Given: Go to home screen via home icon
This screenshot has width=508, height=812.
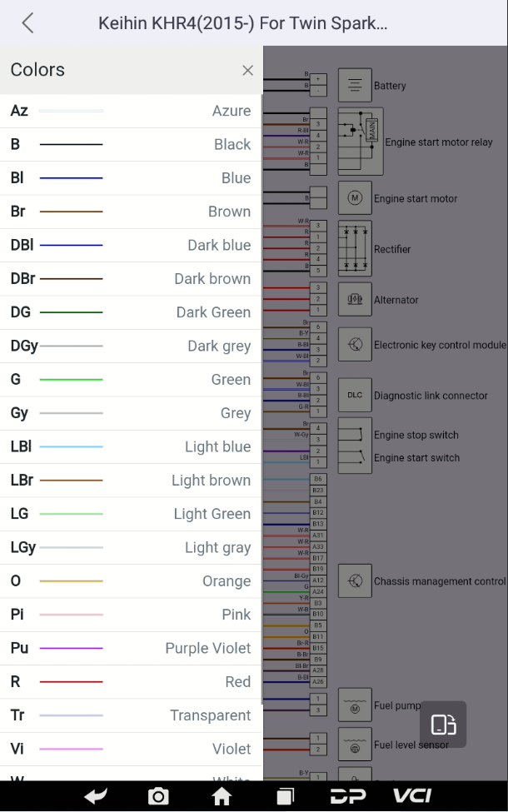Looking at the screenshot, I should [x=222, y=796].
